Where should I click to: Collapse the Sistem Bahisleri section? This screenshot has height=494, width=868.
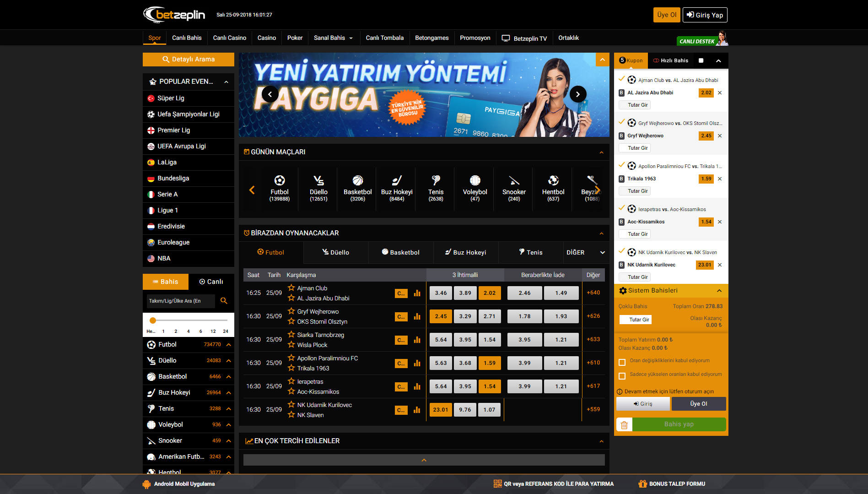[x=719, y=291]
